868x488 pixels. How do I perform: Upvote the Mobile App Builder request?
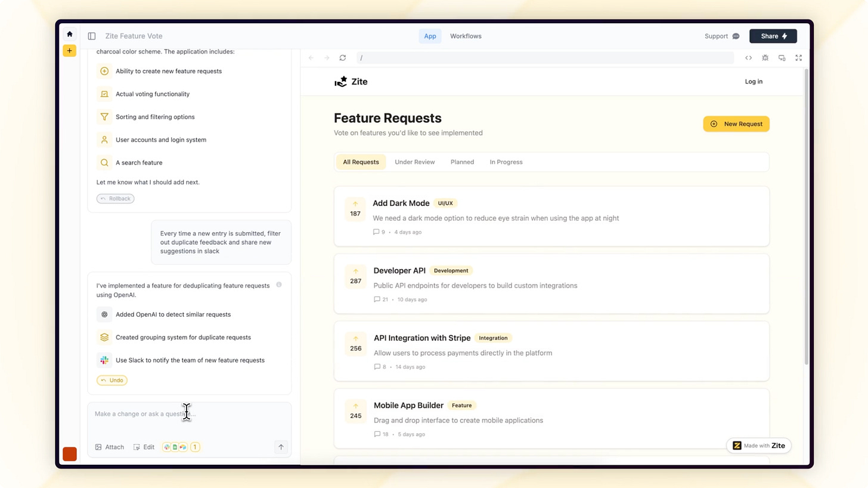[355, 411]
